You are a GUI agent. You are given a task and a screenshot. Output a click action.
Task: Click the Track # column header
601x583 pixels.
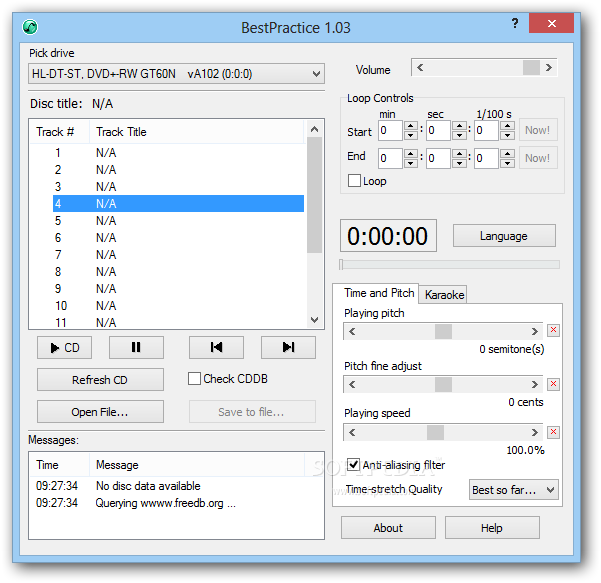(x=60, y=132)
